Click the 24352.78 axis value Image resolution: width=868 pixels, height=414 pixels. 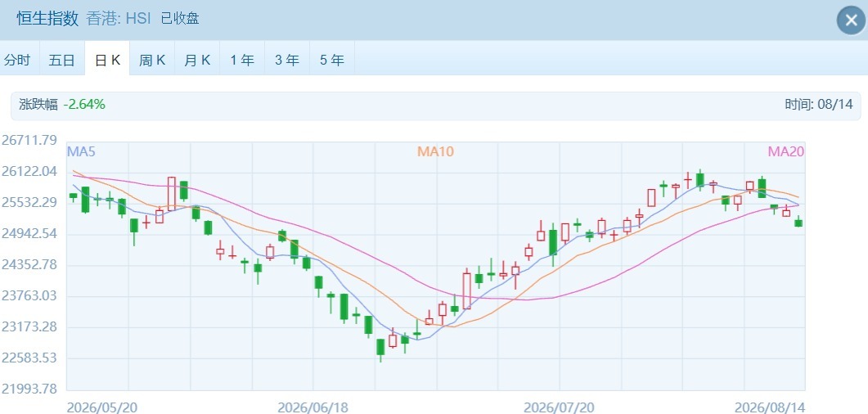tap(29, 264)
